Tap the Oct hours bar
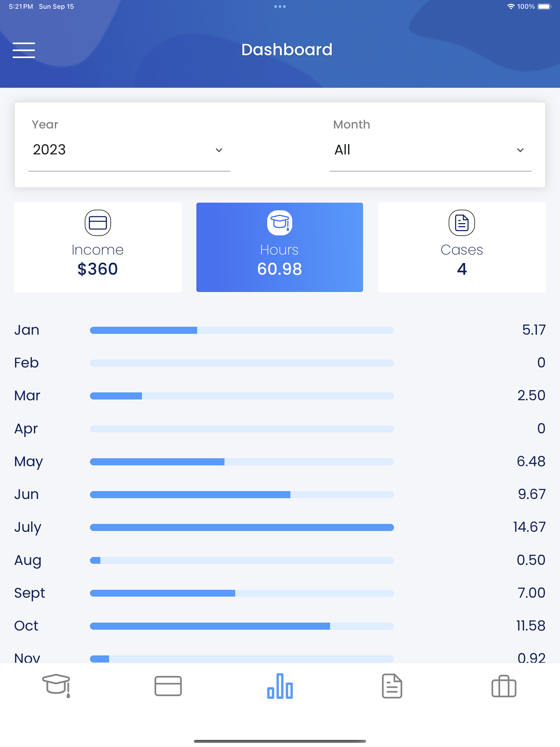 [242, 626]
